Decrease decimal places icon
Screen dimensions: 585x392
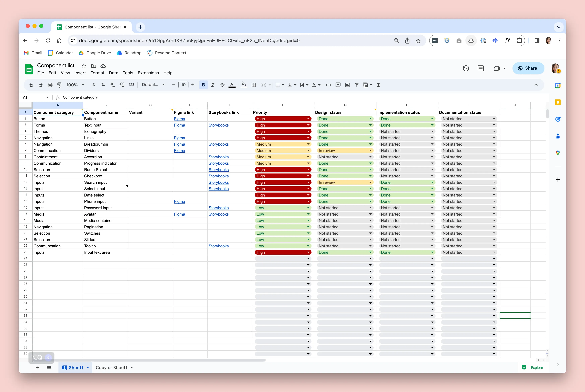[112, 85]
